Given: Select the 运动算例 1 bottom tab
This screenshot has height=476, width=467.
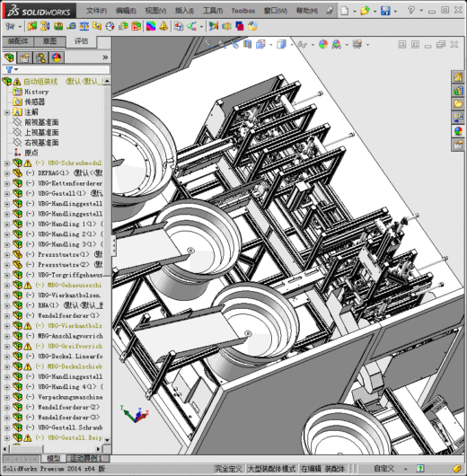Looking at the screenshot, I should coord(85,458).
